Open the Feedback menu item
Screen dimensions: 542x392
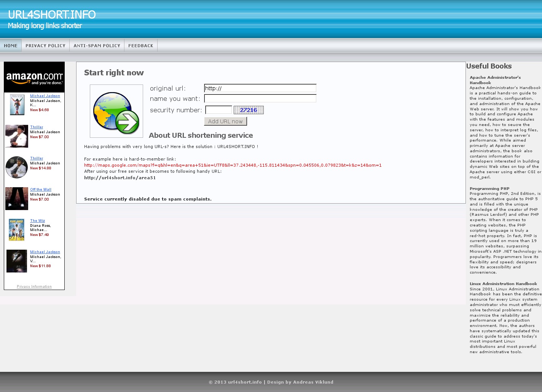pos(140,46)
